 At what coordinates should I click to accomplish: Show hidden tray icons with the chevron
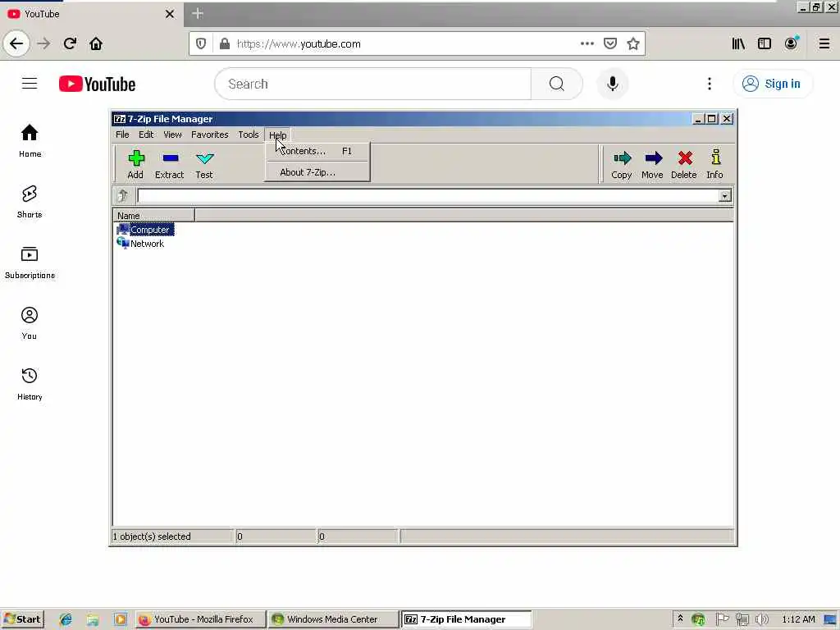click(680, 619)
